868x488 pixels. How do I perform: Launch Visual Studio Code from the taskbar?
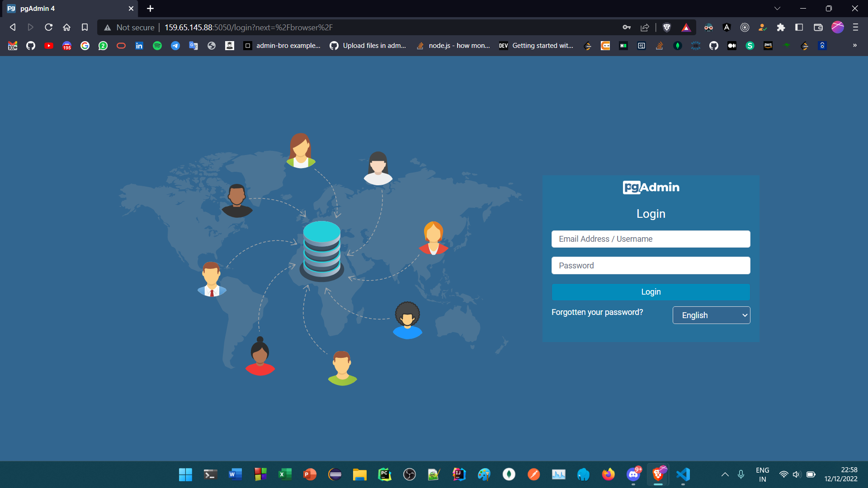click(x=683, y=474)
